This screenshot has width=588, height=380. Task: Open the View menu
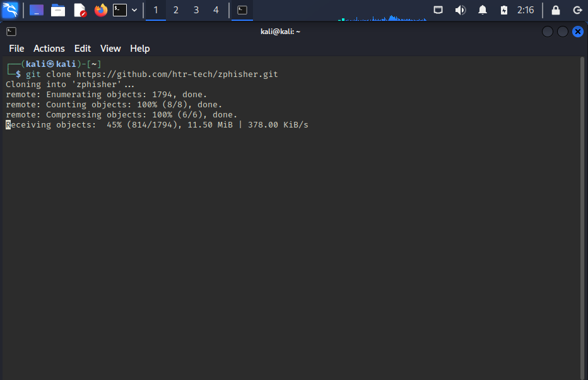click(110, 49)
